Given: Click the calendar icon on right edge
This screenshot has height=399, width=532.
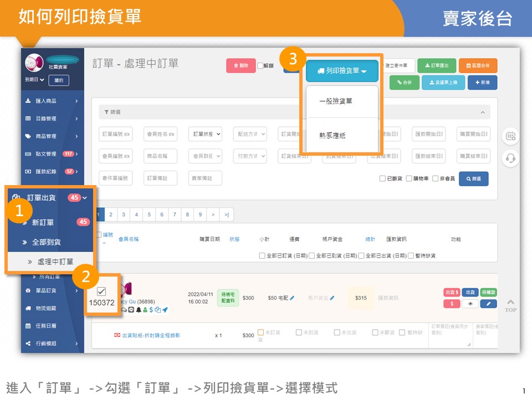Looking at the screenshot, I should pyautogui.click(x=510, y=136).
